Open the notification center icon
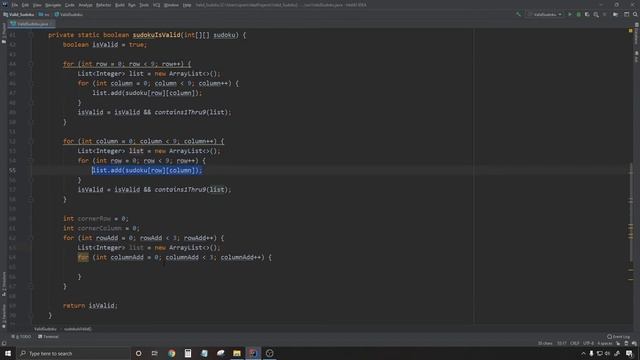 (629, 353)
